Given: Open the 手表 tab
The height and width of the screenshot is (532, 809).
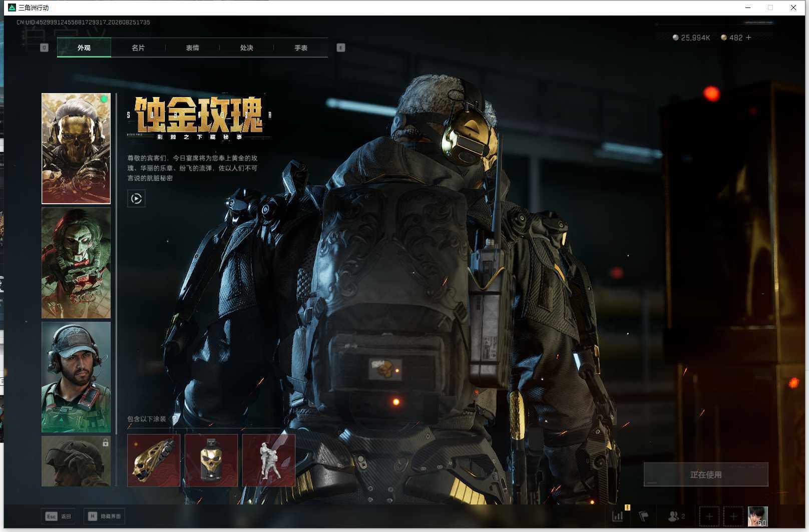Looking at the screenshot, I should (x=301, y=48).
